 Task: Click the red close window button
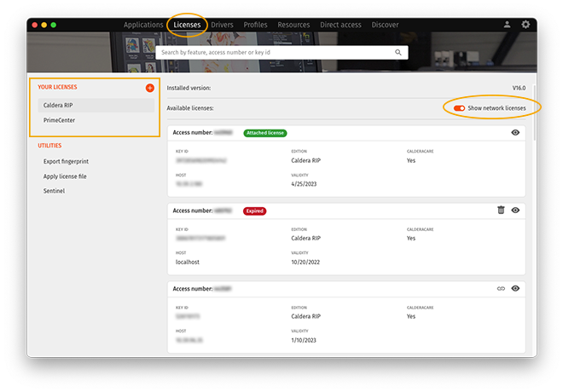pos(35,25)
